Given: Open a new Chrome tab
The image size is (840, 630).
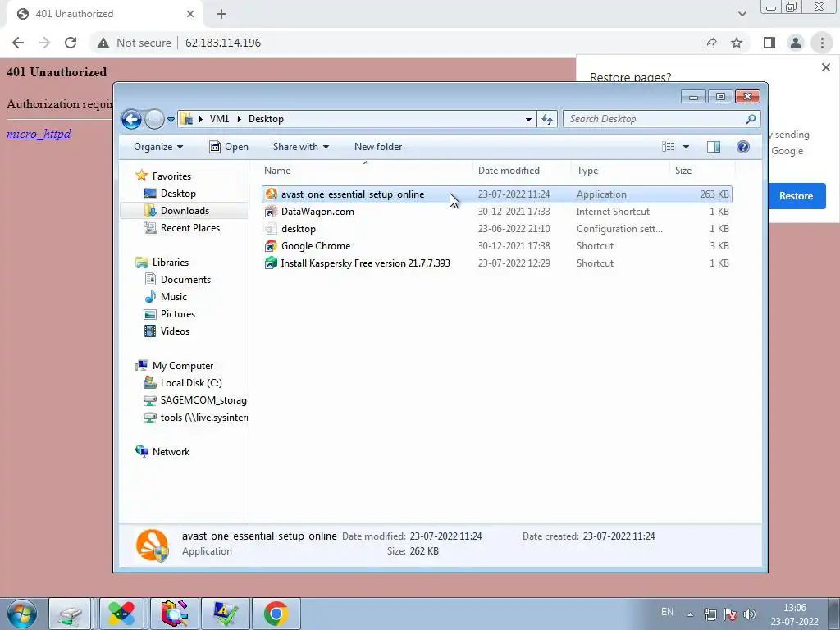Looking at the screenshot, I should point(221,14).
